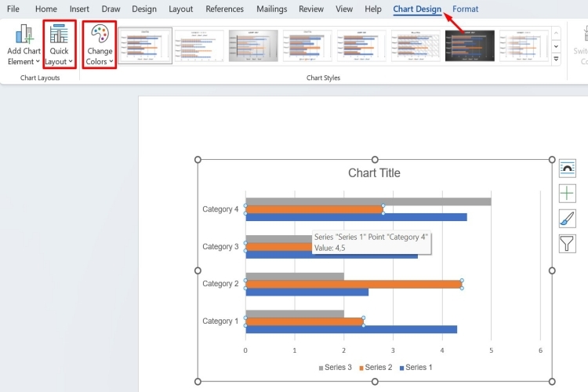Apply the fourth chart style thumbnail
This screenshot has height=392, width=588.
pyautogui.click(x=307, y=45)
